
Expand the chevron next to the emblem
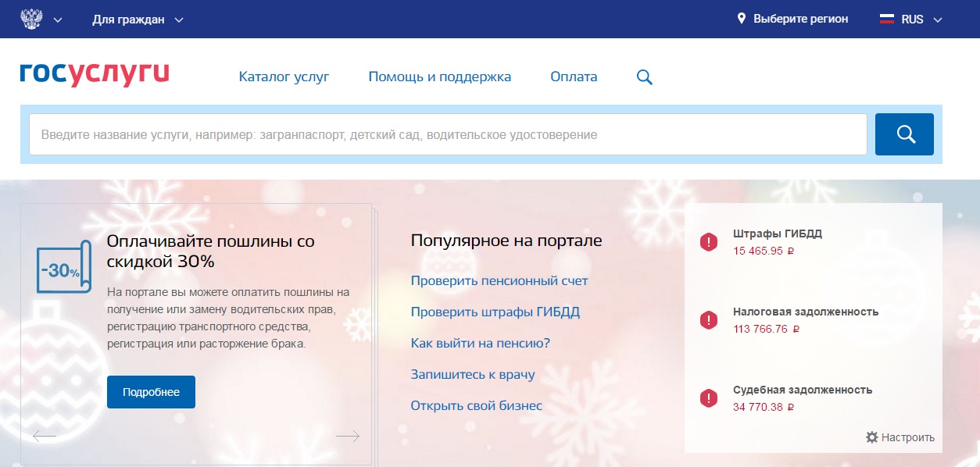58,20
